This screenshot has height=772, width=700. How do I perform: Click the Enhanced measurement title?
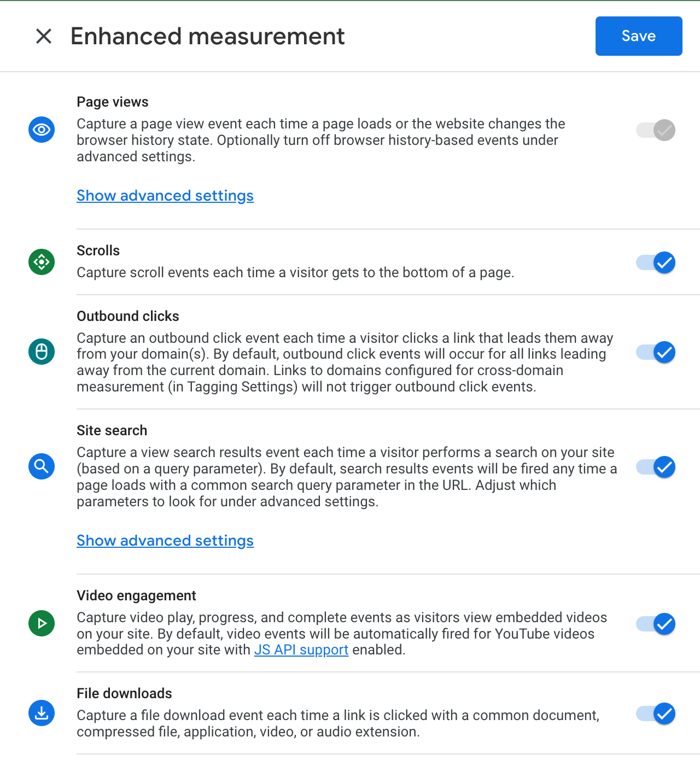(x=208, y=36)
